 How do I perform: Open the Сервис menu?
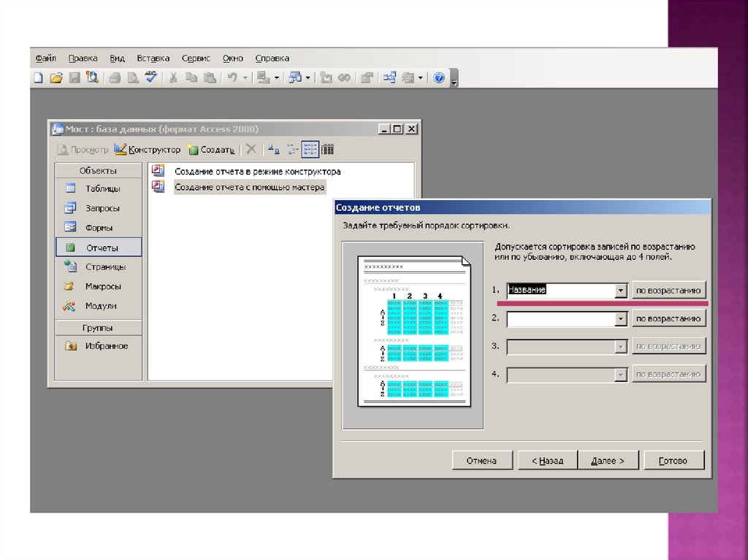coord(195,58)
